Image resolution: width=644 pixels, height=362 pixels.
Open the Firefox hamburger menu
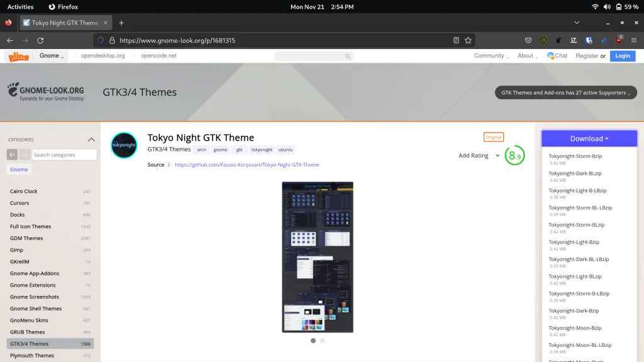[x=634, y=40]
